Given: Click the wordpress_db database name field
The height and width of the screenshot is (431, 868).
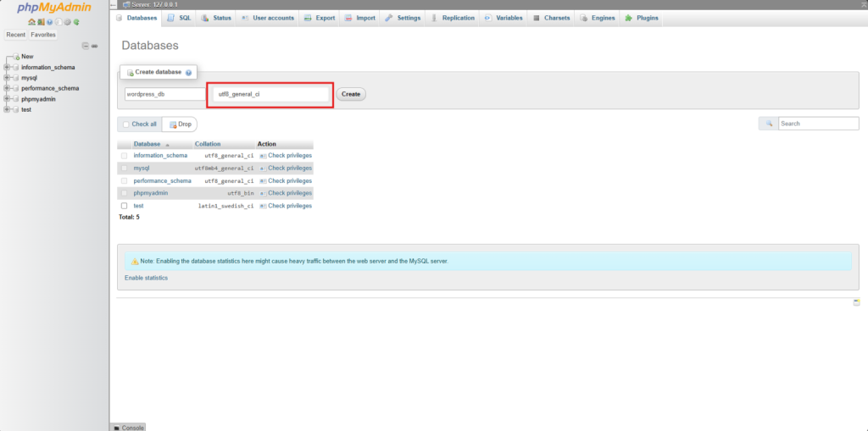Looking at the screenshot, I should [x=164, y=94].
